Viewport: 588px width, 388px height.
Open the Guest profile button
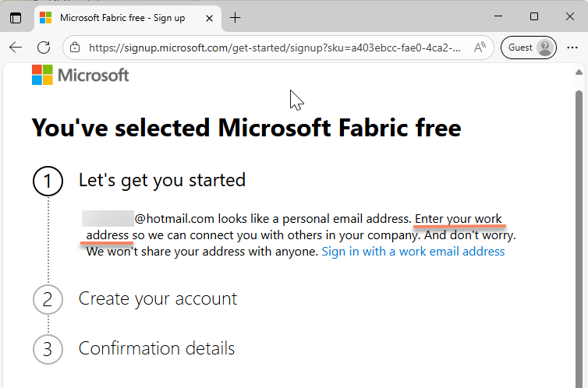coord(530,48)
